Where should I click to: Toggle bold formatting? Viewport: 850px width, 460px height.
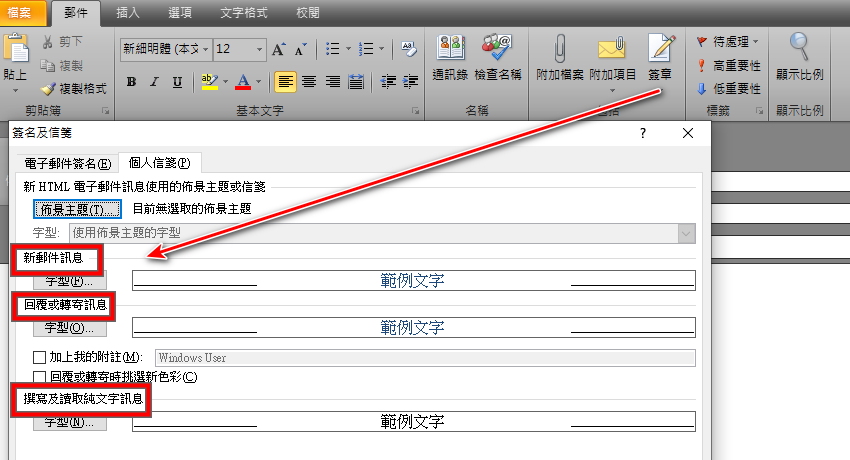click(x=131, y=82)
